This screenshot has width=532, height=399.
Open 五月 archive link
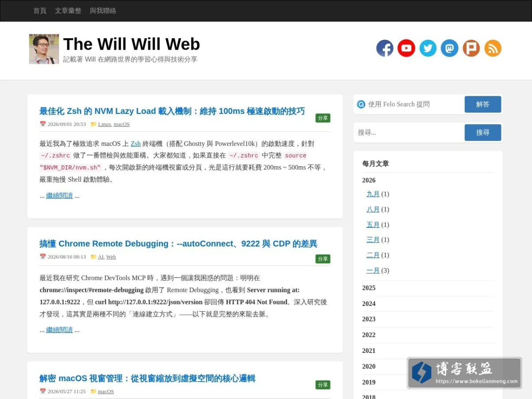tap(373, 225)
